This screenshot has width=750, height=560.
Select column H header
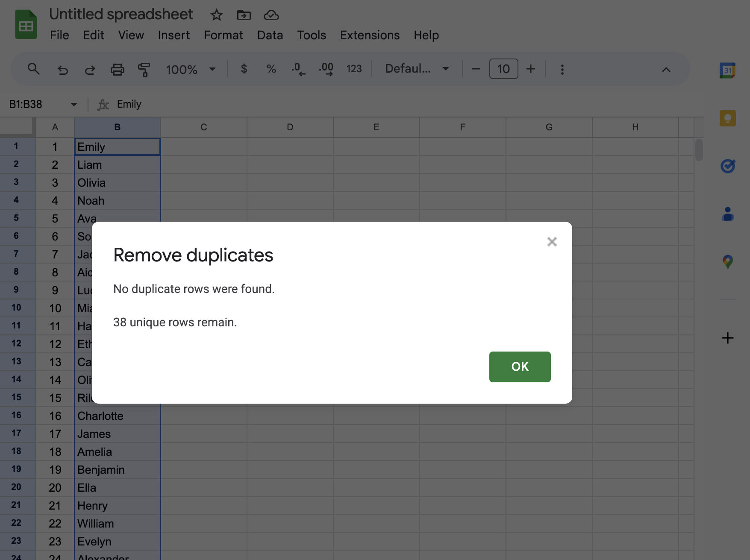point(635,127)
